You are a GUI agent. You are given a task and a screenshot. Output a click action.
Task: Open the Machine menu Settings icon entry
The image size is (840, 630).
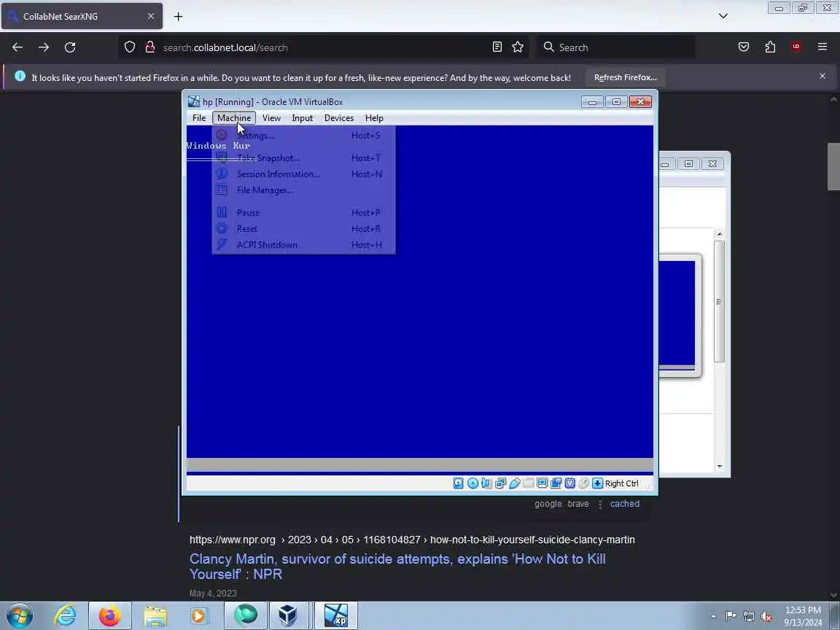(221, 136)
